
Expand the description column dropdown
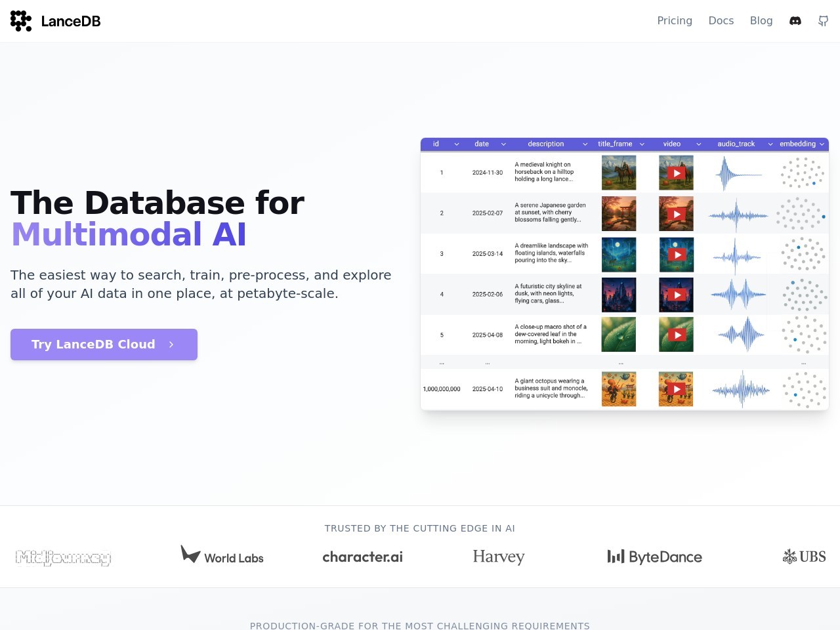(x=585, y=144)
